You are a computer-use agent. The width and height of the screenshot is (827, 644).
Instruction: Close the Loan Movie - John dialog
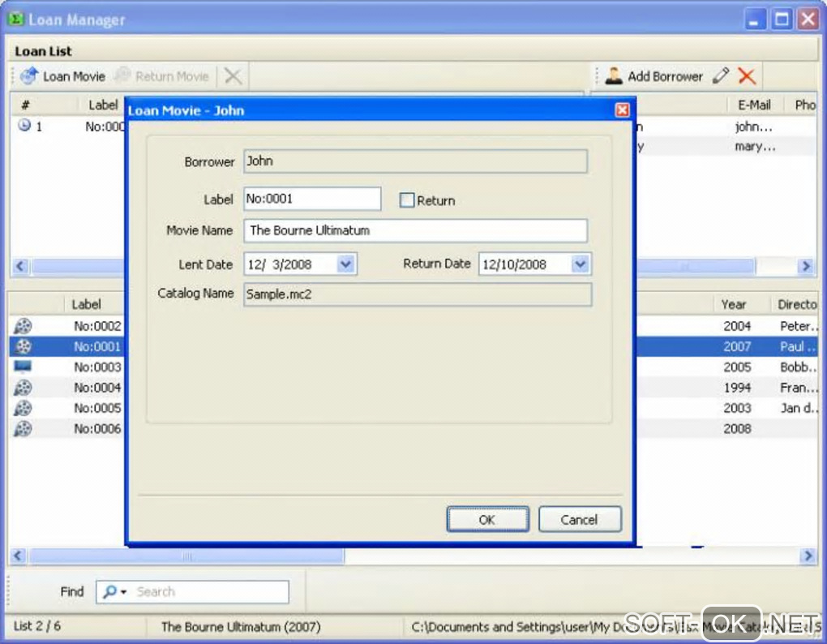(623, 109)
